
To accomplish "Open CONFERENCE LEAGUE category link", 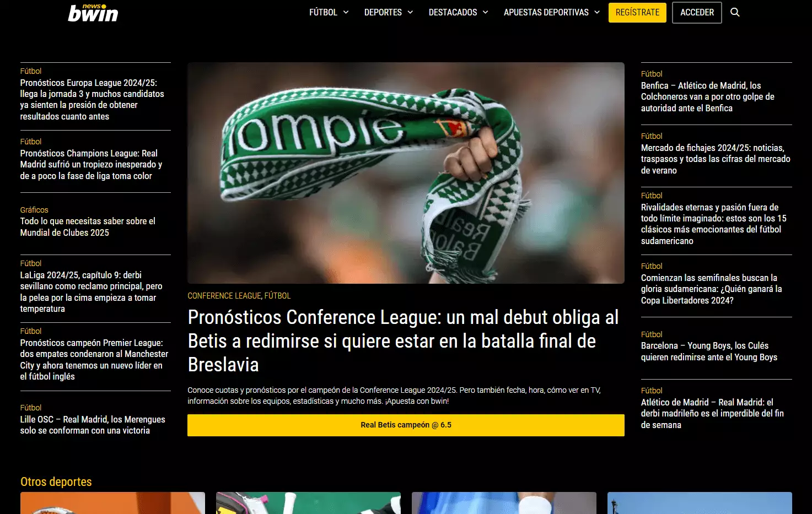I will tap(224, 296).
